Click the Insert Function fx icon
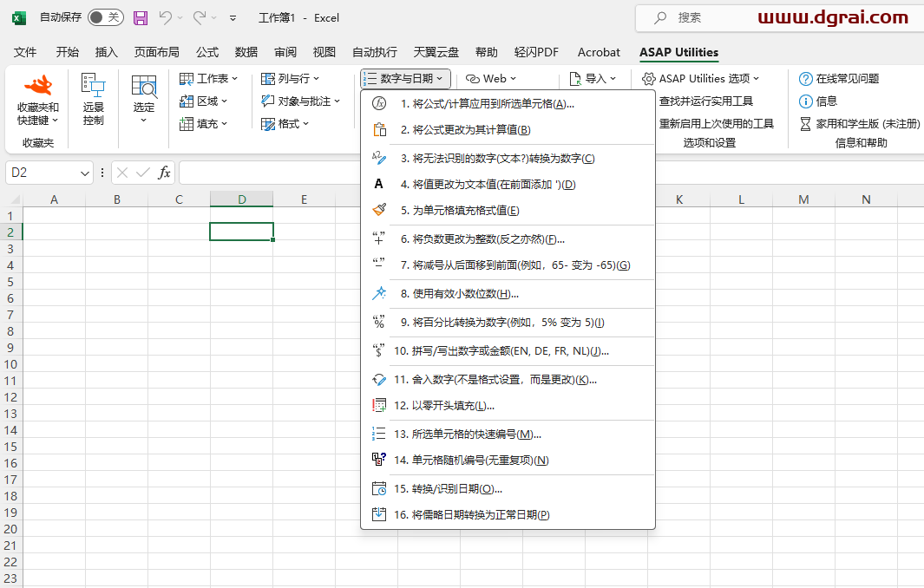The width and height of the screenshot is (924, 588). pos(164,173)
